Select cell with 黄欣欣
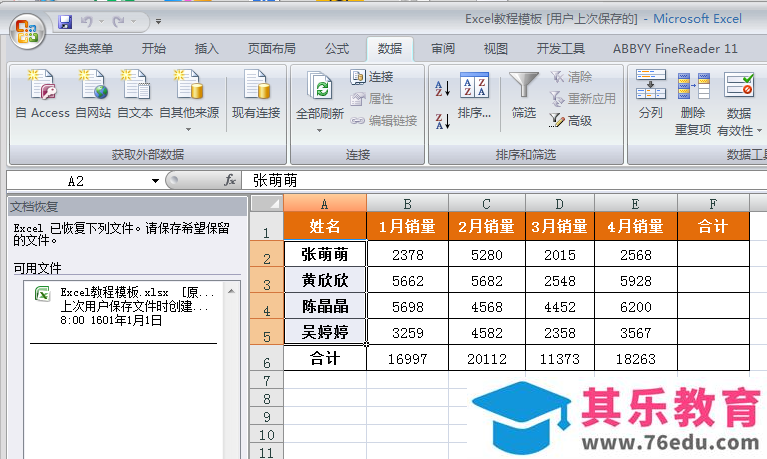This screenshot has height=459, width=767. pyautogui.click(x=325, y=280)
